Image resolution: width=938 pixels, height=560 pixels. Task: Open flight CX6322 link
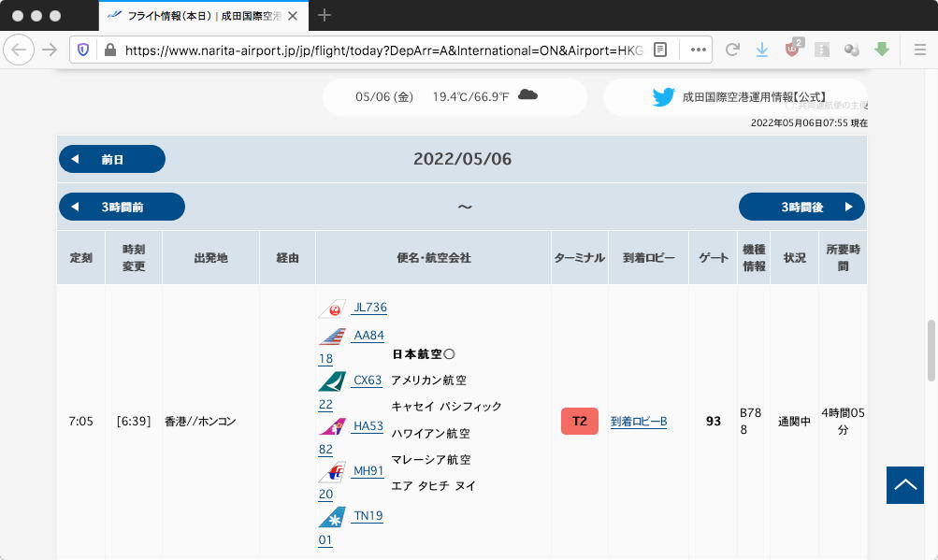[351, 392]
